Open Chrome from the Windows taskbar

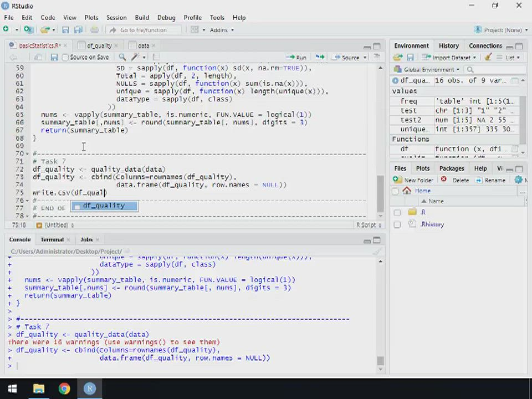point(64,388)
